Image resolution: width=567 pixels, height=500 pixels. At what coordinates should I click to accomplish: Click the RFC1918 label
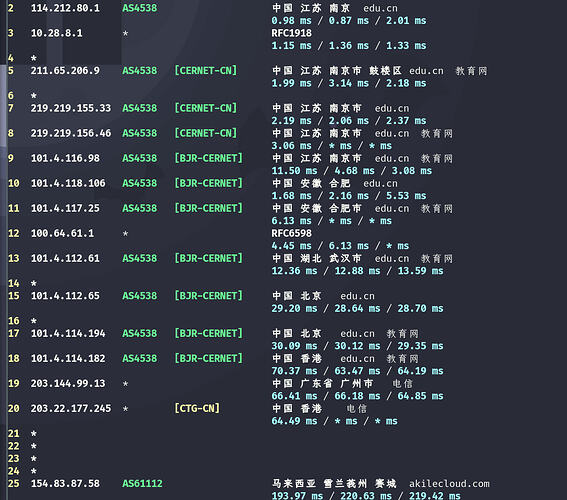pos(291,33)
